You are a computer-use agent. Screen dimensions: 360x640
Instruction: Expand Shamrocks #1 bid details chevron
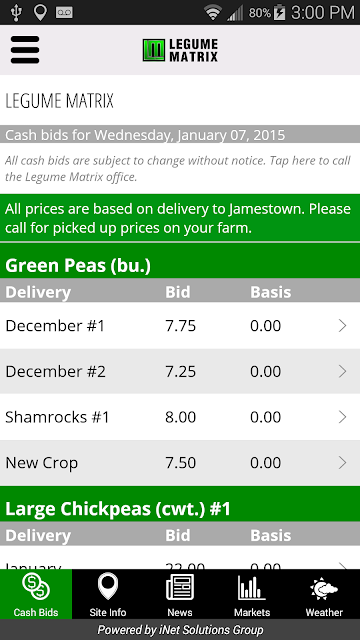click(x=342, y=417)
